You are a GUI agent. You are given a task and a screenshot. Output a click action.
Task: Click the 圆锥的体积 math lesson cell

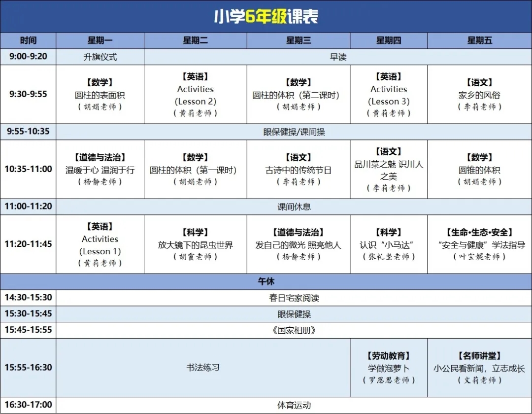pyautogui.click(x=479, y=169)
